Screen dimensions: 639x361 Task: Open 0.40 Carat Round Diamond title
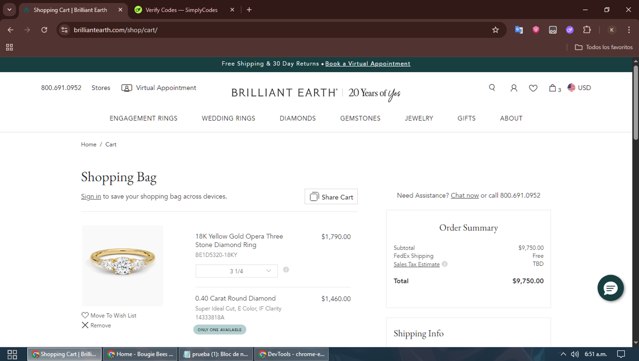pos(235,298)
